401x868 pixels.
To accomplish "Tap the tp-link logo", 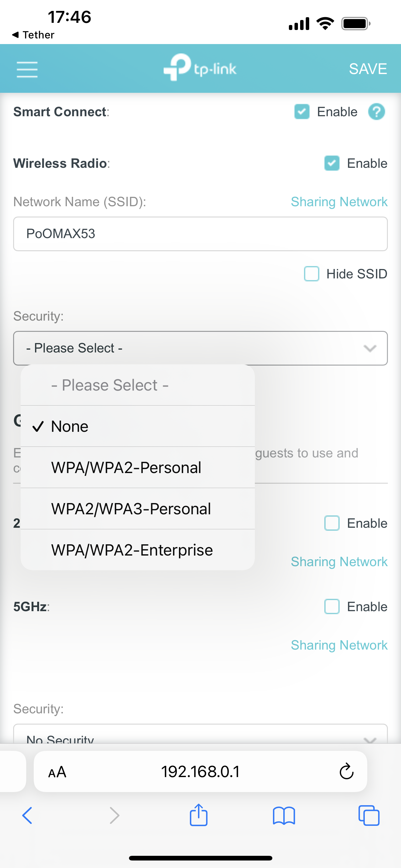I will tap(200, 67).
